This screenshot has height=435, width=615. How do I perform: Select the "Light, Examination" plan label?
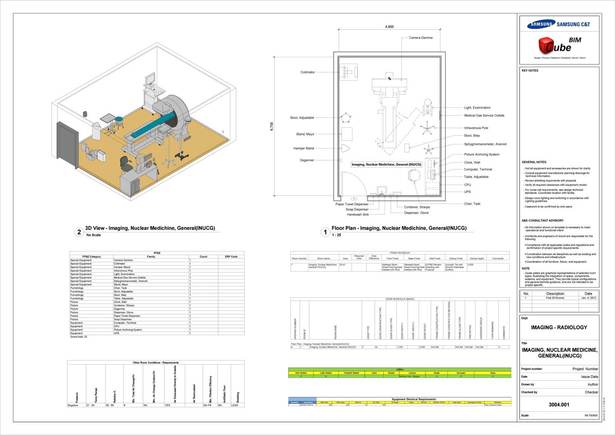click(x=477, y=107)
